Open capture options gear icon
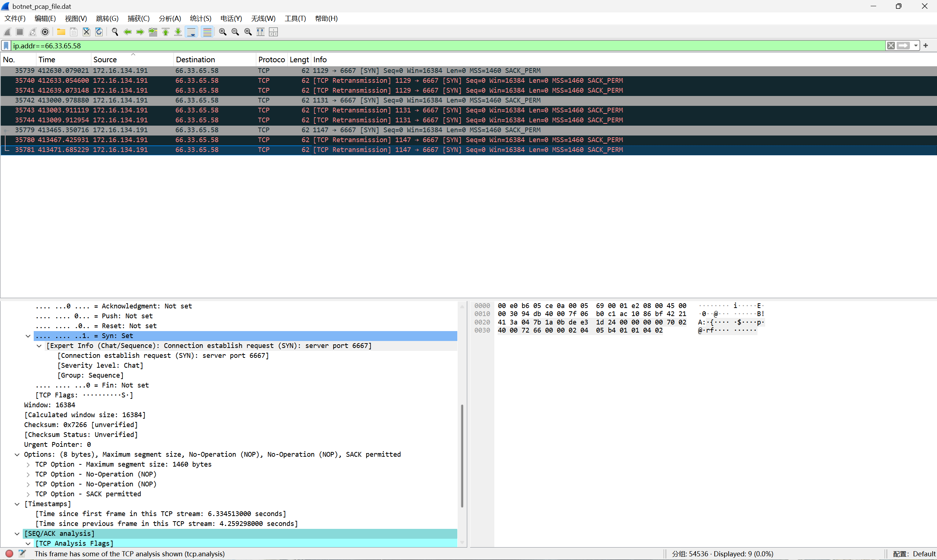 tap(45, 32)
